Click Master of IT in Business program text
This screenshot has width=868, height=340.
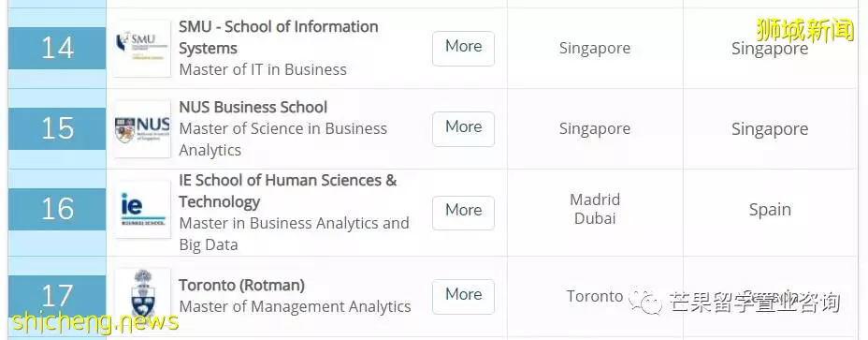tap(263, 70)
